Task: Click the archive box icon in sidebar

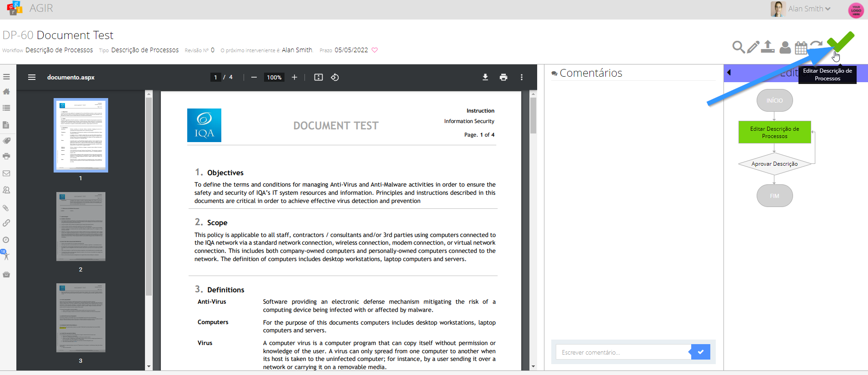Action: 6,275
